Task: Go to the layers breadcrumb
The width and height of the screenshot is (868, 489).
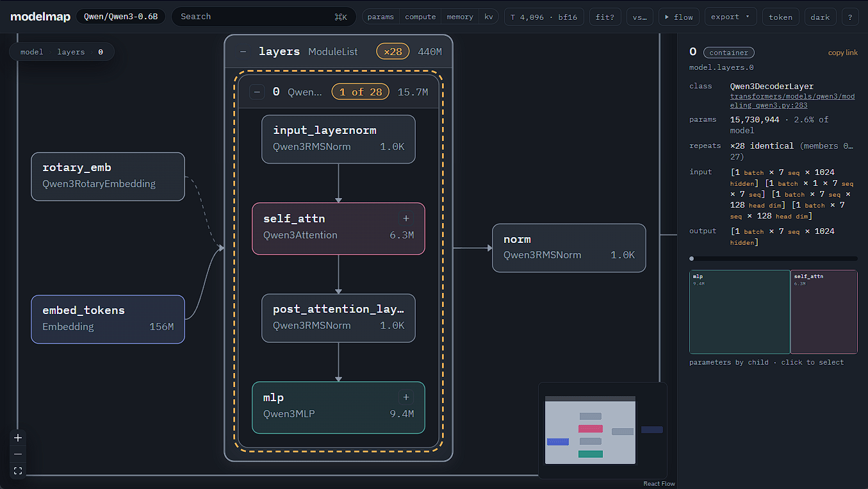Action: (71, 52)
